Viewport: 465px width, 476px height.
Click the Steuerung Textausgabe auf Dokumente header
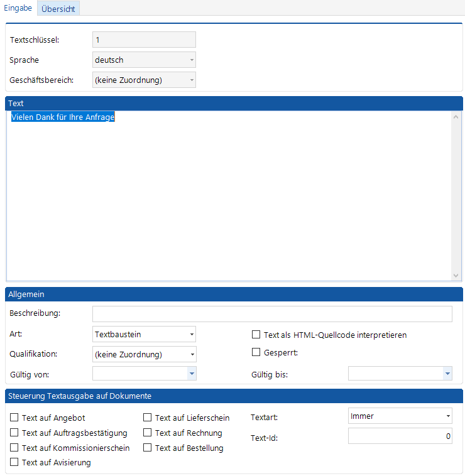(x=234, y=396)
